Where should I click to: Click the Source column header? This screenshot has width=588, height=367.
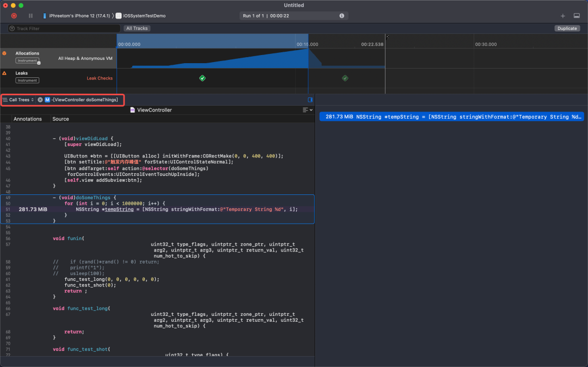click(x=61, y=119)
